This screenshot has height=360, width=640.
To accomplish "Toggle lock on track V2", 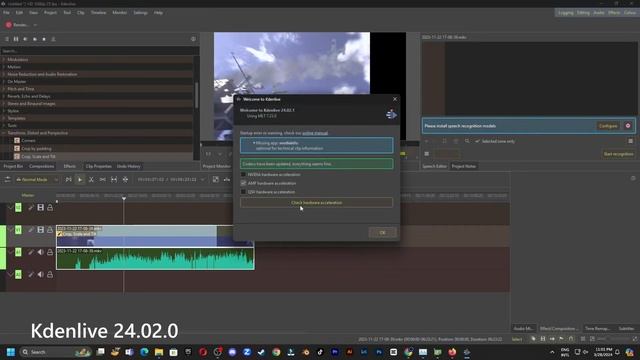I will click(x=50, y=208).
